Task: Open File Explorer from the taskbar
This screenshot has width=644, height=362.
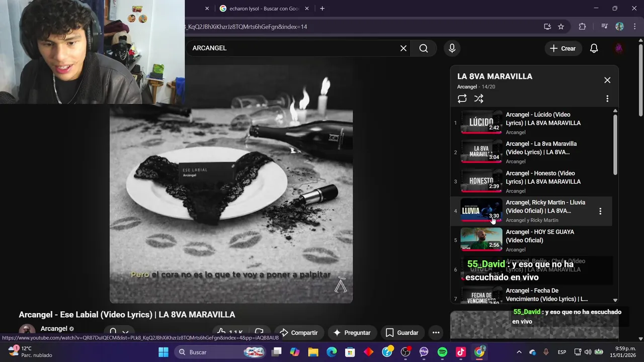Action: coord(313,352)
